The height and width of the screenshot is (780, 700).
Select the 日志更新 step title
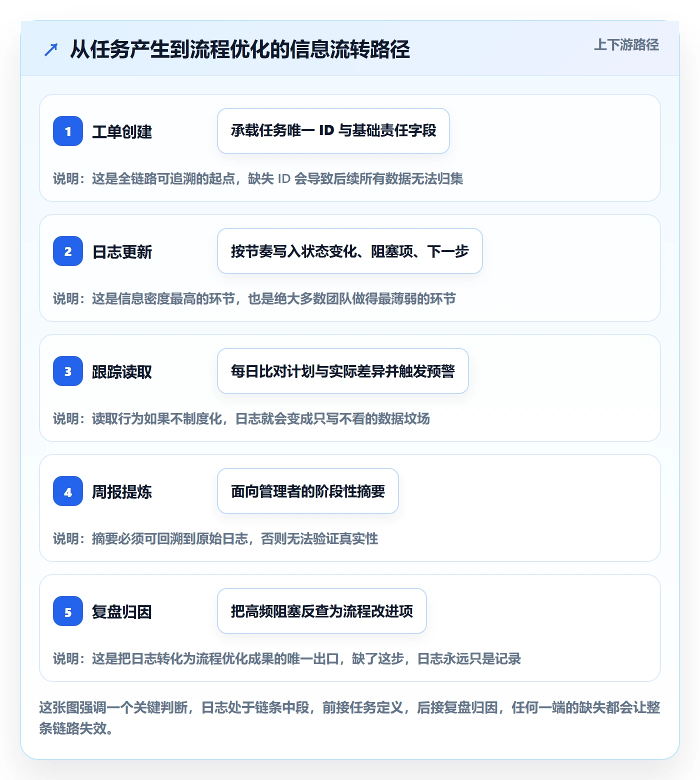point(122,251)
